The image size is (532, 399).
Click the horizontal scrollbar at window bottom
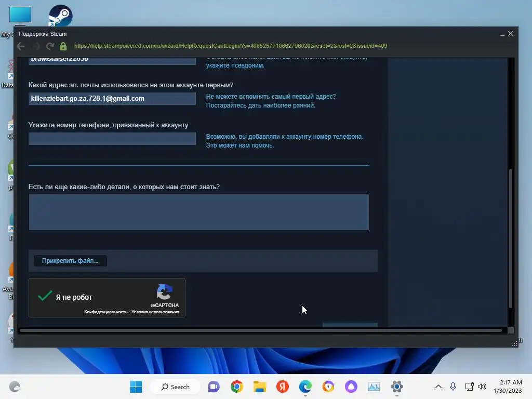261,330
